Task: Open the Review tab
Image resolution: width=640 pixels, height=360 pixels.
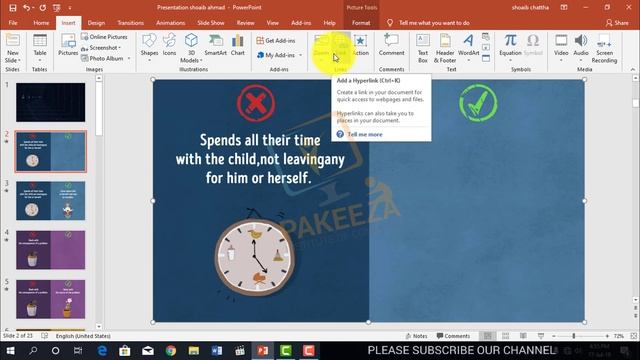Action: tap(245, 23)
